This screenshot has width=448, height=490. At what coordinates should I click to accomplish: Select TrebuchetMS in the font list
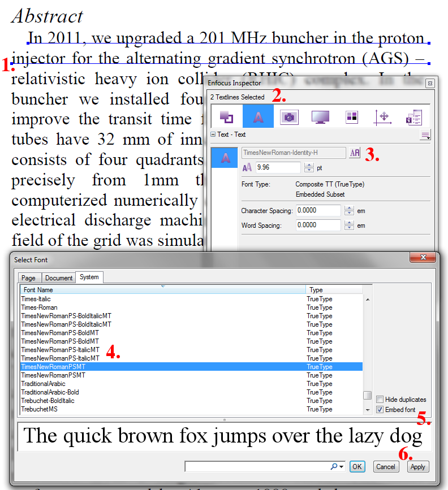coord(191,409)
